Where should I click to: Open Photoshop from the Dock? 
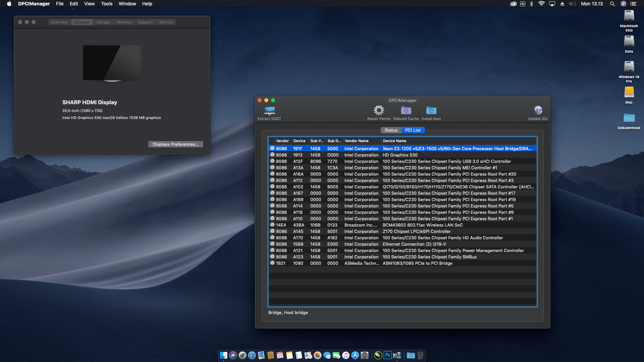387,355
